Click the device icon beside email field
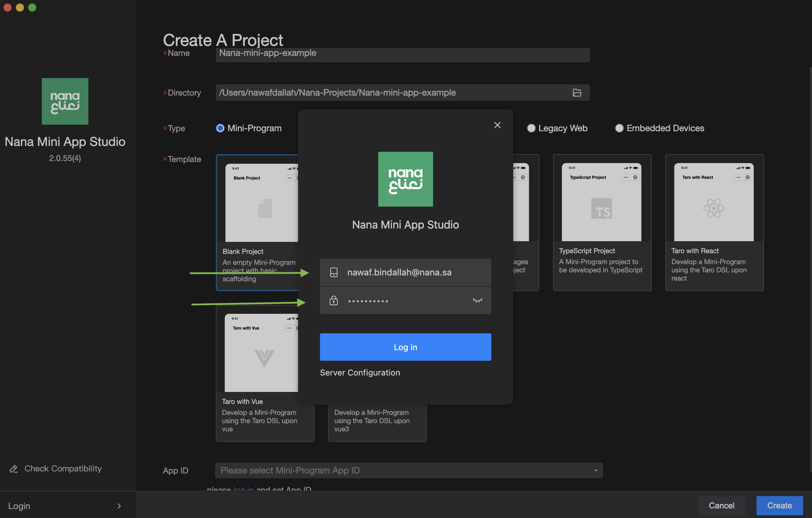This screenshot has width=812, height=518. (x=333, y=272)
